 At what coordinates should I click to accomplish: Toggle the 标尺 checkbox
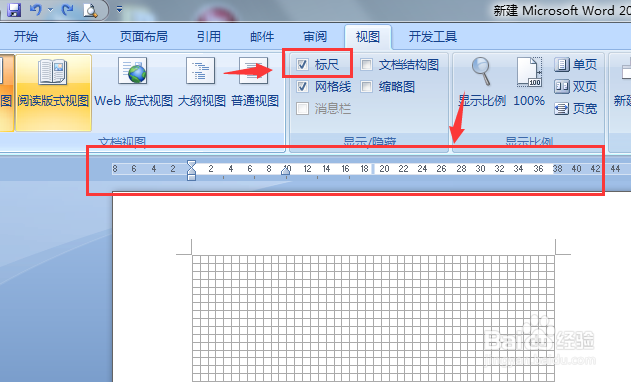pos(303,64)
